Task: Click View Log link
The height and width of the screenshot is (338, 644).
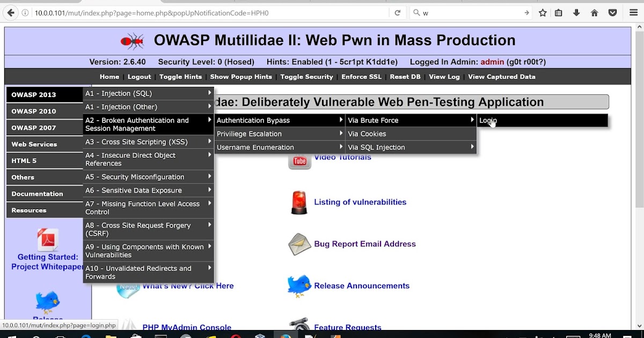Action: coord(444,77)
